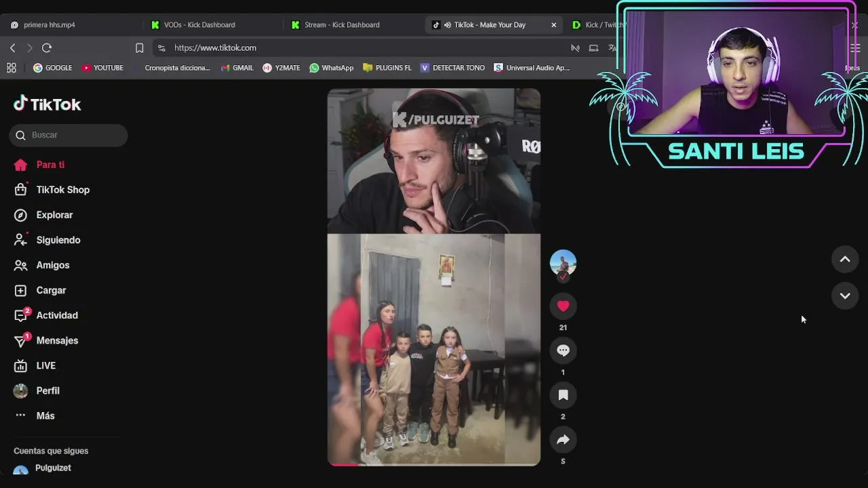Toggle the heart like button
Image resolution: width=868 pixels, height=488 pixels.
(x=563, y=306)
